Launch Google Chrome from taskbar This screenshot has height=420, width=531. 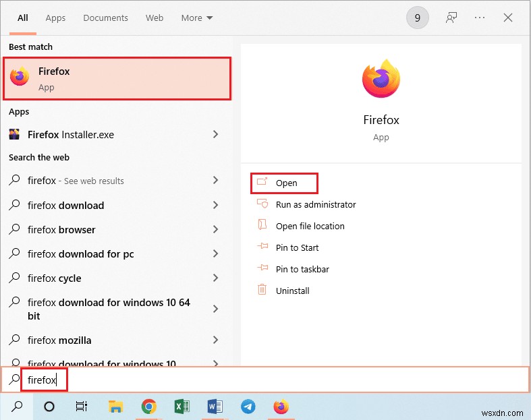[x=148, y=406]
